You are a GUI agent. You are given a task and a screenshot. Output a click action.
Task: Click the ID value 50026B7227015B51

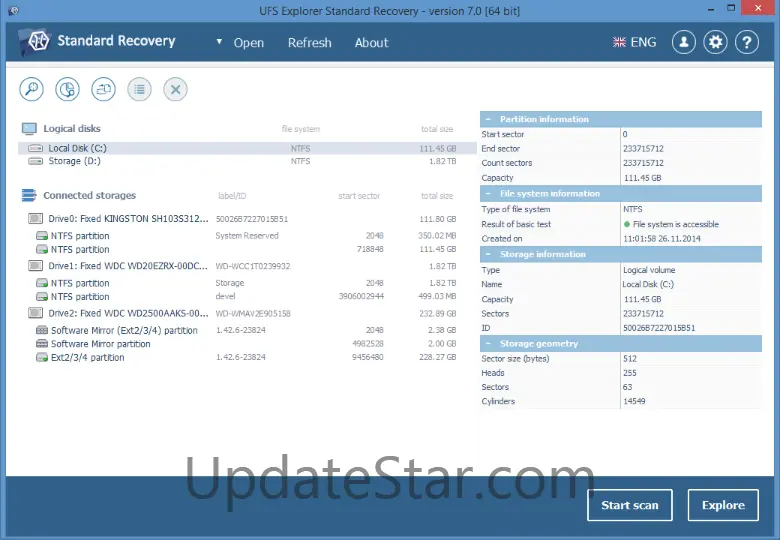pos(659,328)
